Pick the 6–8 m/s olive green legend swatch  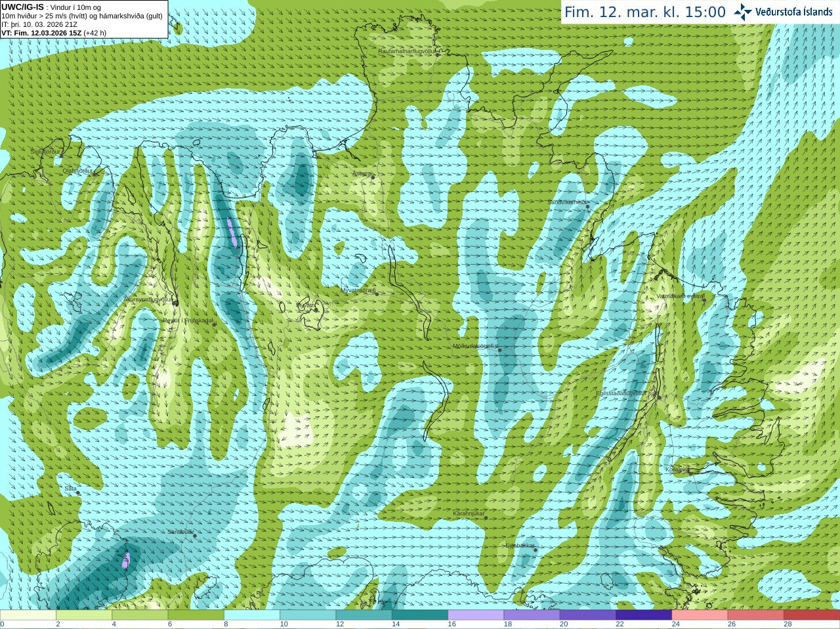(x=196, y=615)
